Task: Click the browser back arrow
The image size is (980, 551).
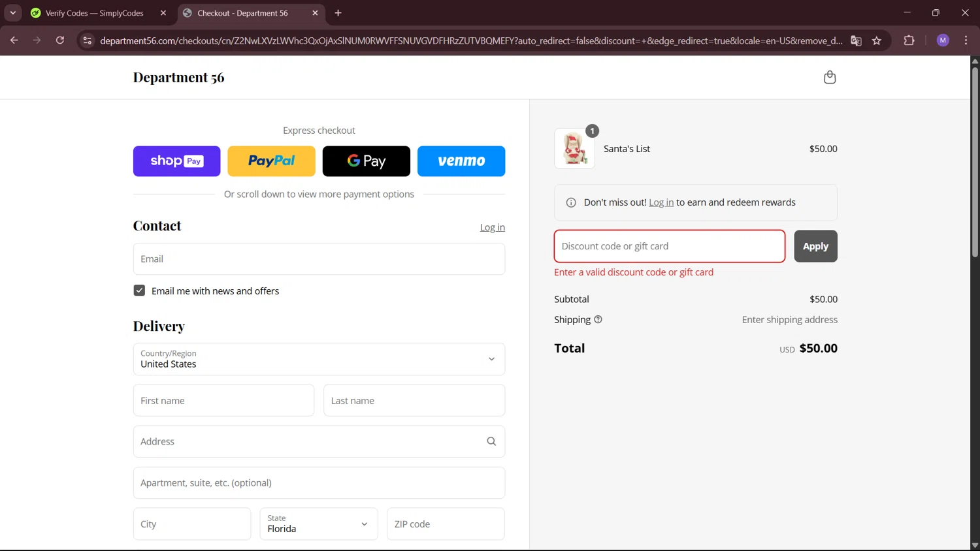Action: (14, 40)
